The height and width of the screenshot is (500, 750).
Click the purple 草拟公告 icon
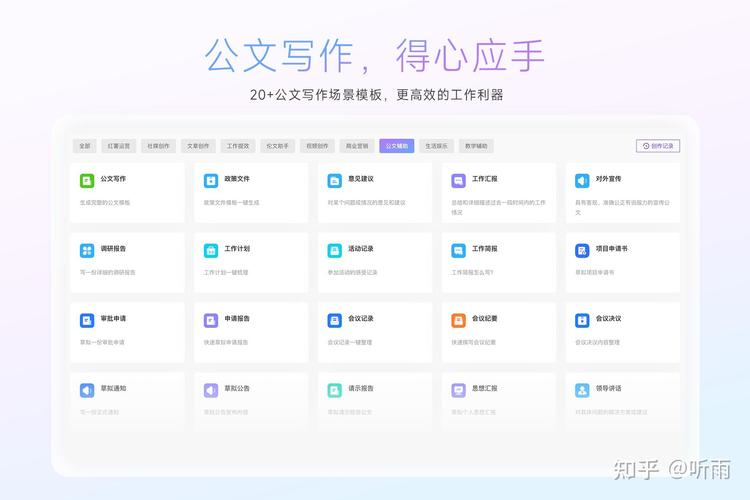[211, 390]
